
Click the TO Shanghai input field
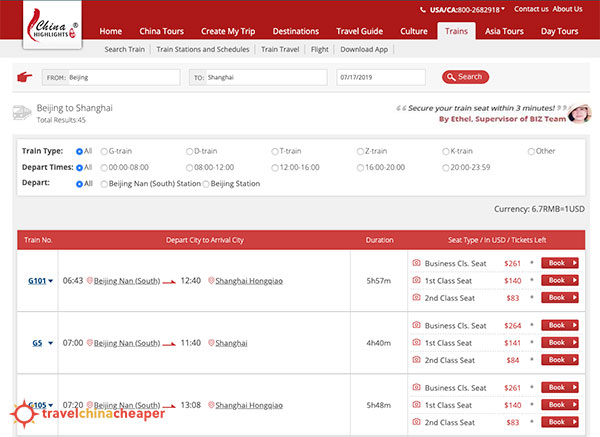coord(258,77)
